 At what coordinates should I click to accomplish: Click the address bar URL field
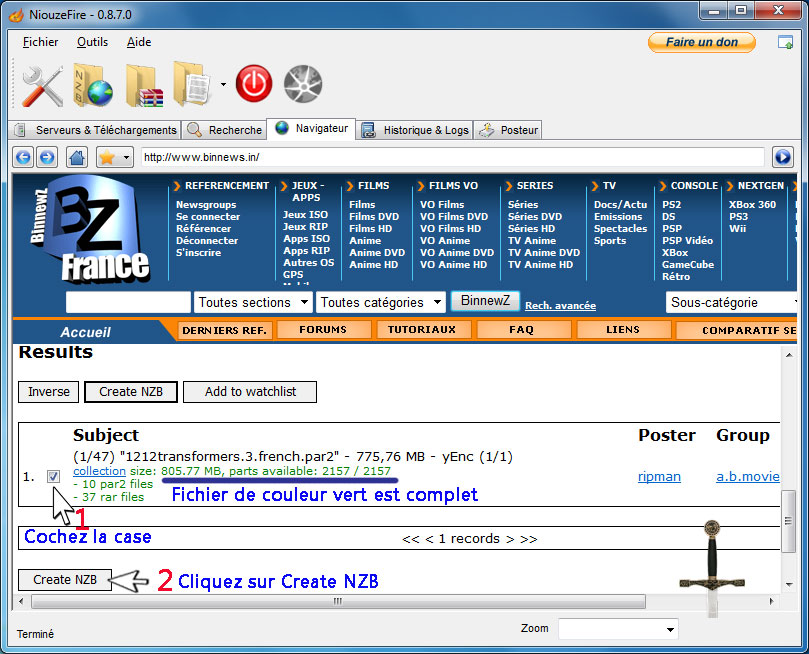(x=452, y=157)
